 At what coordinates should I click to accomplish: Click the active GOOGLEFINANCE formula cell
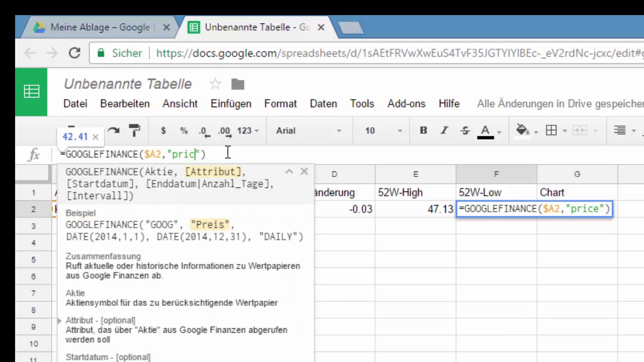(x=534, y=209)
